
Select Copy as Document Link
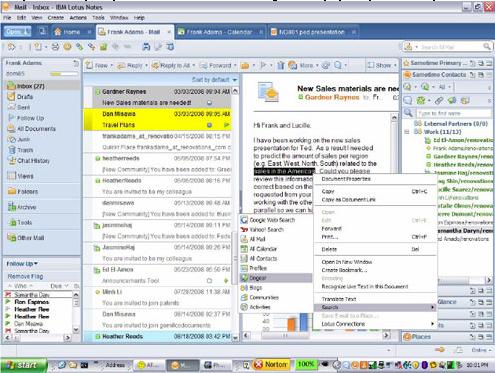348,200
